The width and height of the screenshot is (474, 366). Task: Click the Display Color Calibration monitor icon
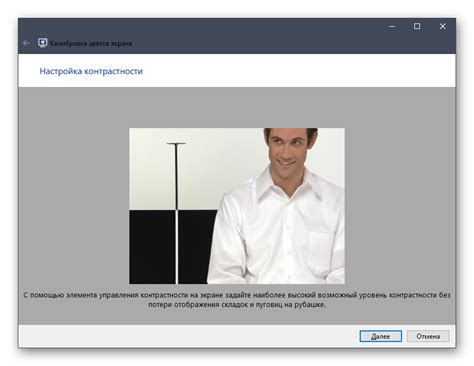(42, 43)
